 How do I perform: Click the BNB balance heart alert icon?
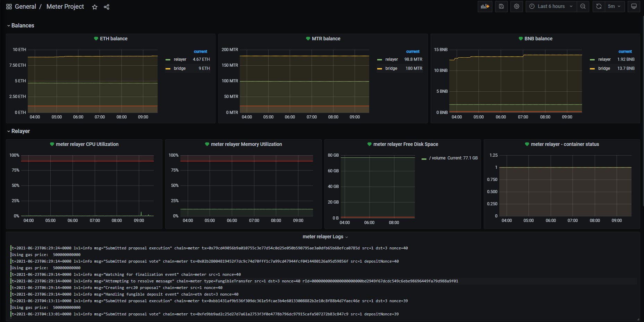(520, 39)
